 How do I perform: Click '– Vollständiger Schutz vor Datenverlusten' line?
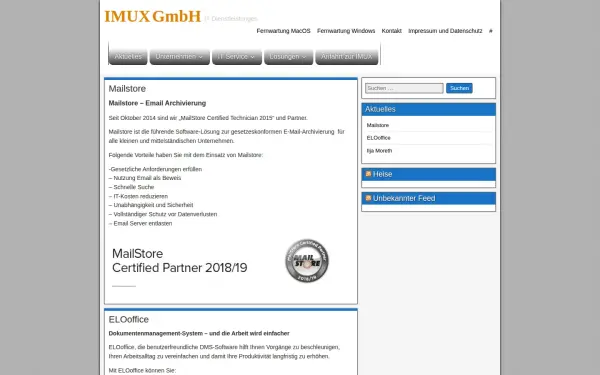pyautogui.click(x=163, y=214)
